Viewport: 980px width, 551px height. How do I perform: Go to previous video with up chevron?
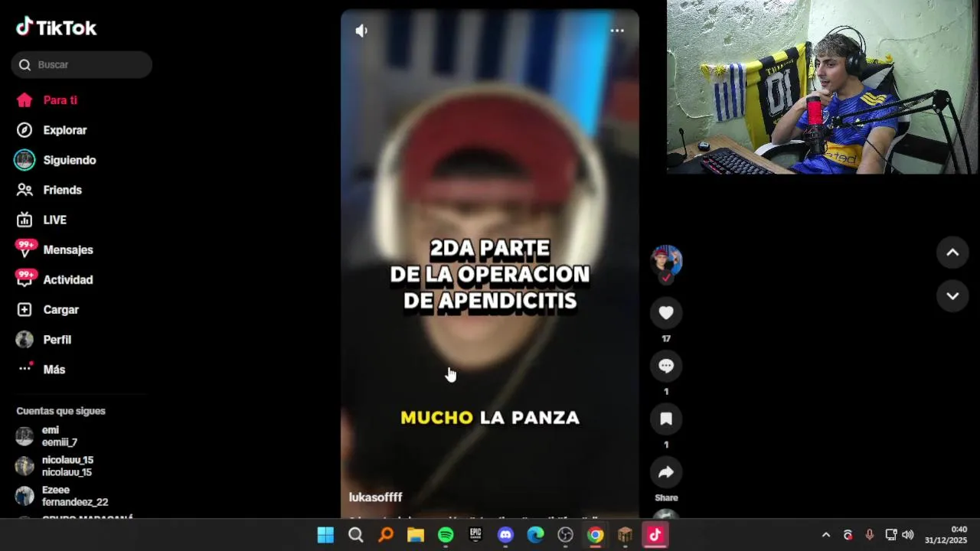click(952, 253)
